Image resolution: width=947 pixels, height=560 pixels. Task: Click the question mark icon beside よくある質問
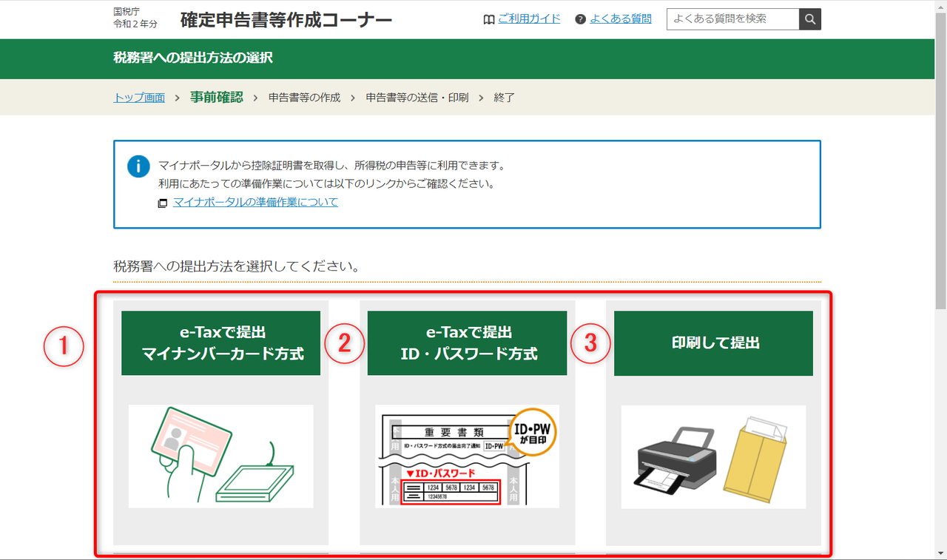pyautogui.click(x=581, y=19)
